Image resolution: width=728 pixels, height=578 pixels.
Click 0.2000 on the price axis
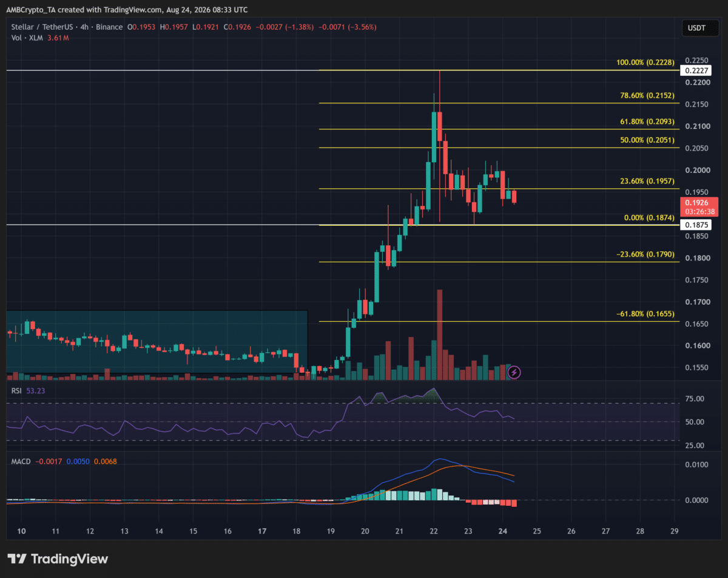(x=696, y=170)
